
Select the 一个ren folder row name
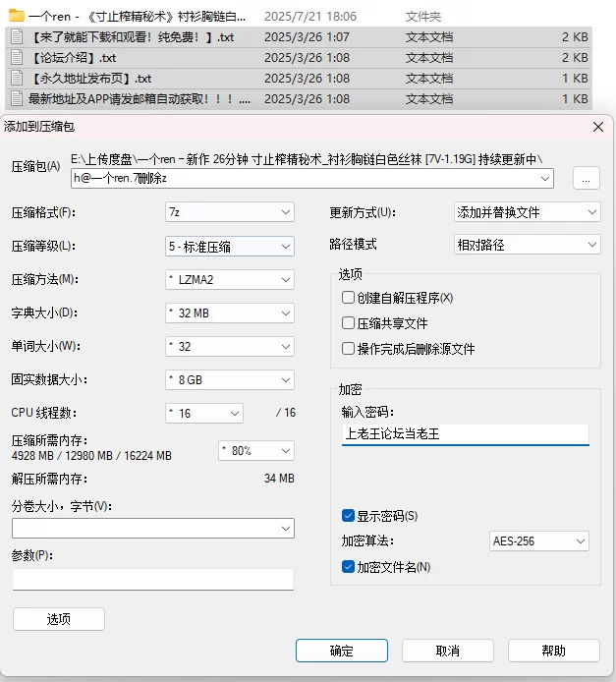coord(137,17)
